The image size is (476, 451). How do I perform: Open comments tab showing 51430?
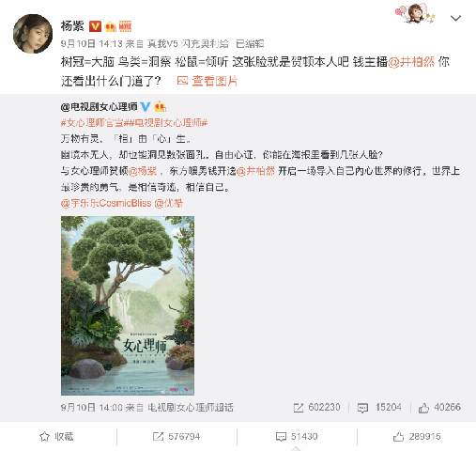[297, 436]
